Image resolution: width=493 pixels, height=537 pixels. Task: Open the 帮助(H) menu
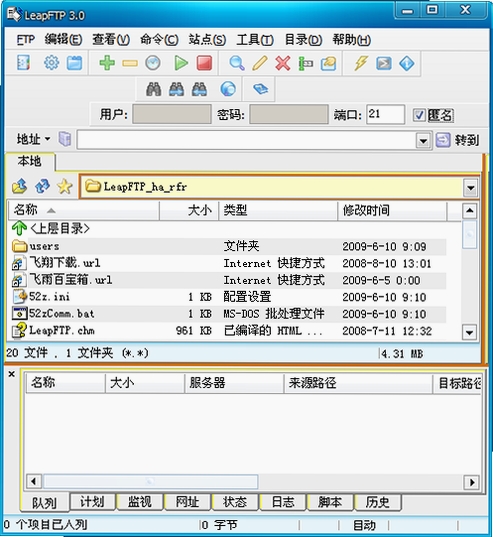click(352, 40)
